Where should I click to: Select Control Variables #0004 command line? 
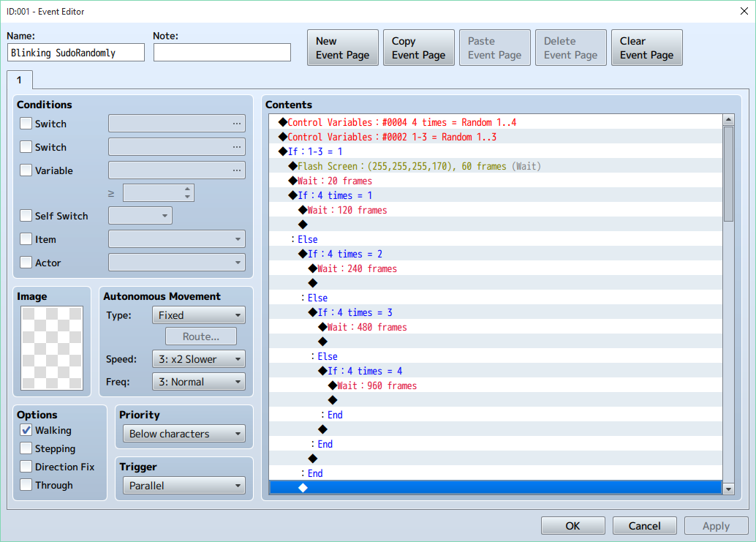(401, 122)
